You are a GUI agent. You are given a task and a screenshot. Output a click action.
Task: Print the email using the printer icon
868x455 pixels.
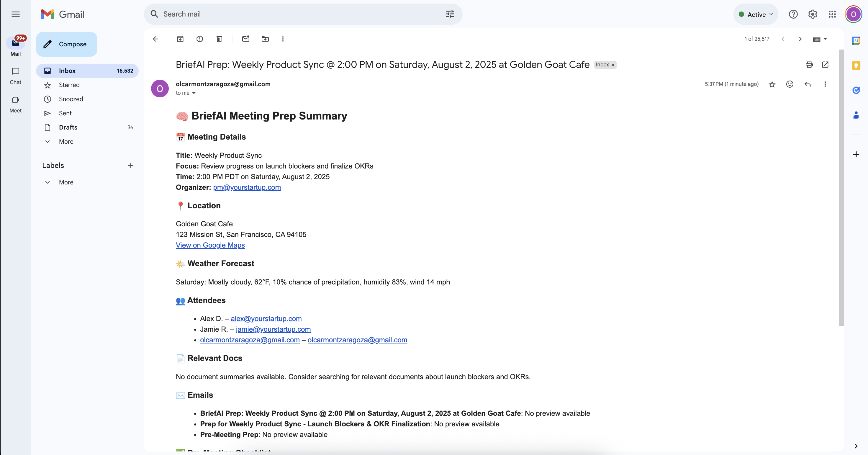809,65
